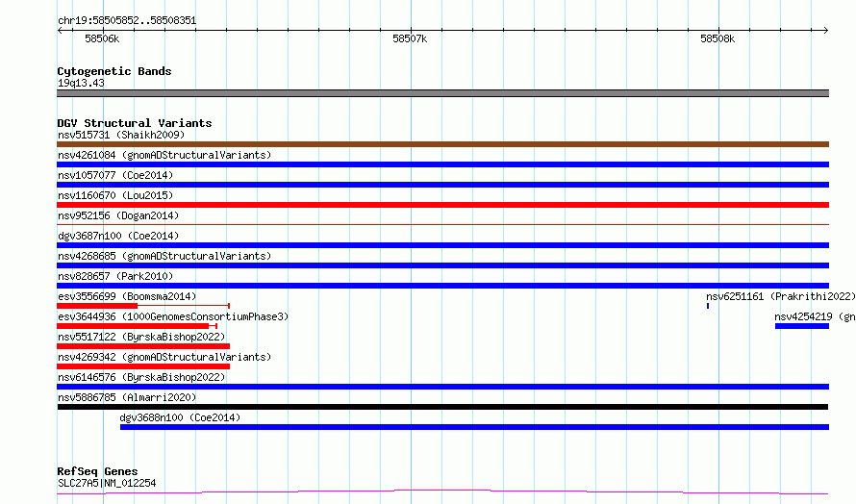Click the blue bar under nsv4261084

pyautogui.click(x=442, y=164)
